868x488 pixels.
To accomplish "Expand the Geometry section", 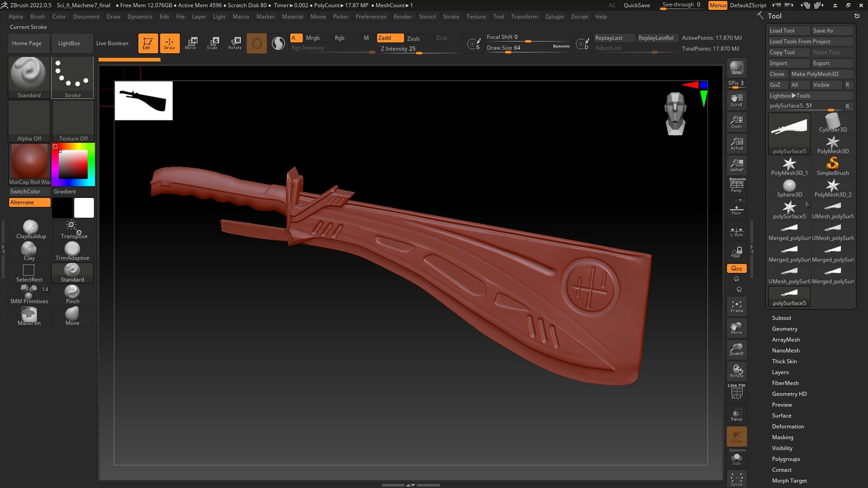I will pos(784,329).
